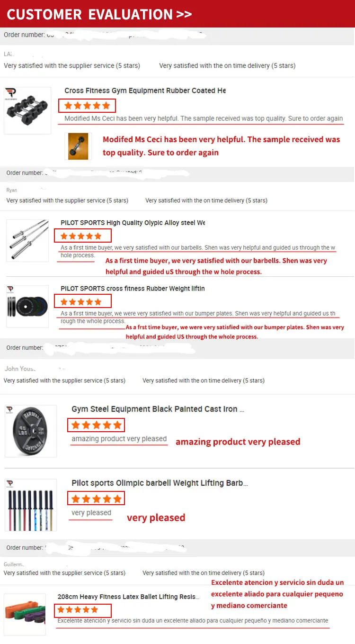Click 'very pleased' gray review text
This screenshot has height=644, width=355.
[x=91, y=513]
